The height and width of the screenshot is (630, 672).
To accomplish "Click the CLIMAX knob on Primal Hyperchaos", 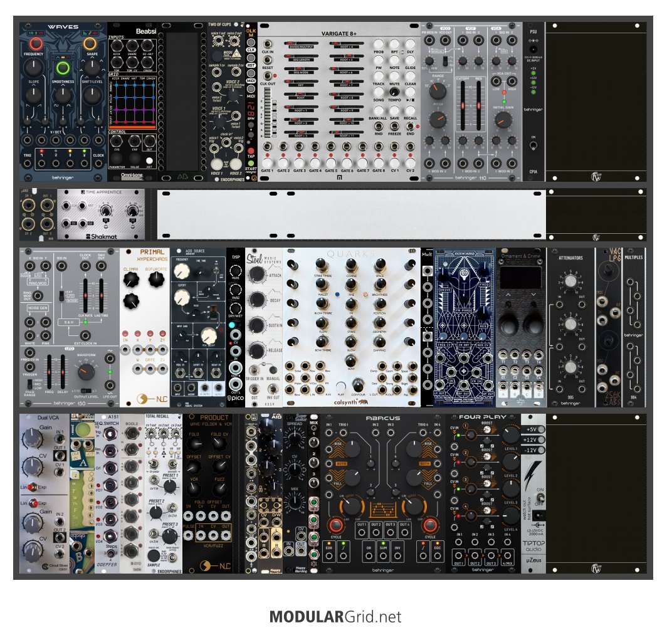I will (131, 280).
